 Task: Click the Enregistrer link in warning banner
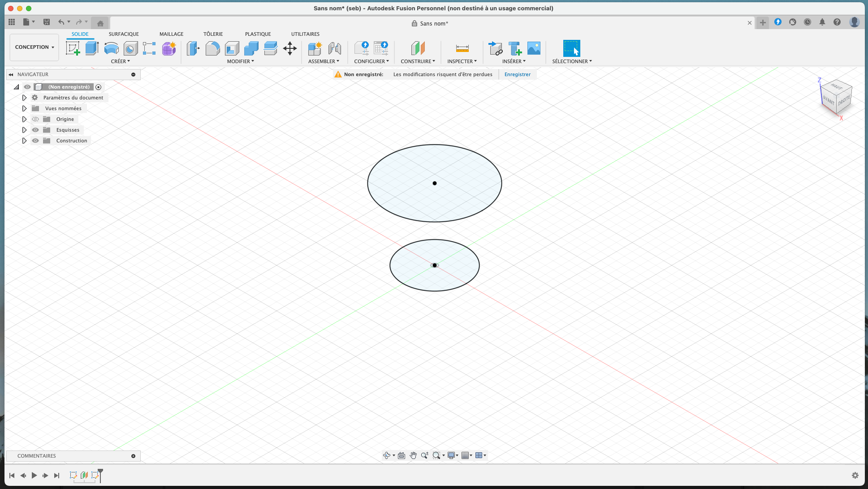tap(517, 74)
